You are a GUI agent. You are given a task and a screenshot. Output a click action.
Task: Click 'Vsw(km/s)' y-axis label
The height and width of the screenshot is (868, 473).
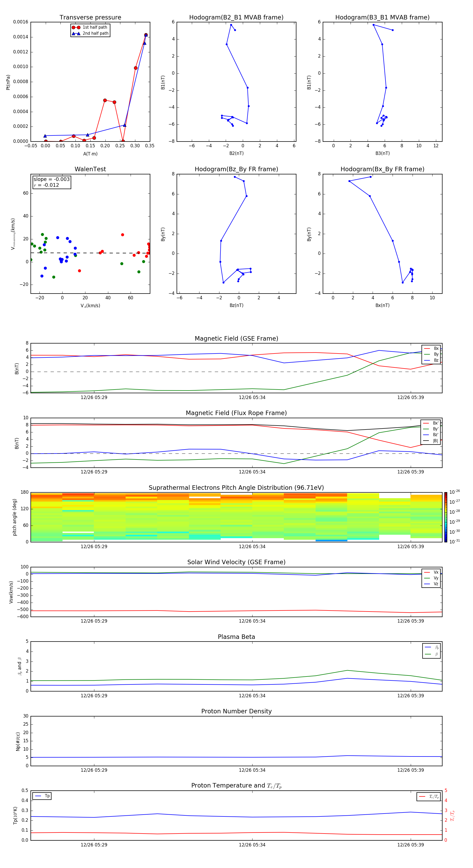[11, 592]
